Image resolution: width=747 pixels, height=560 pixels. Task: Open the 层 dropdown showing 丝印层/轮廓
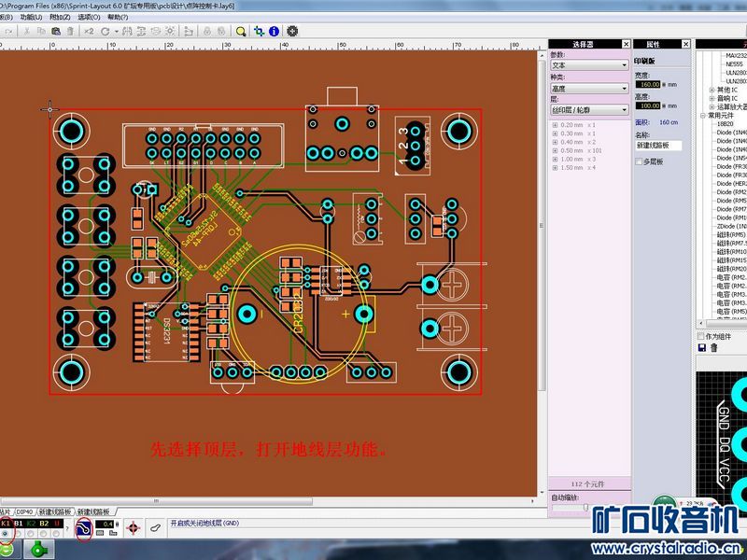tap(588, 110)
